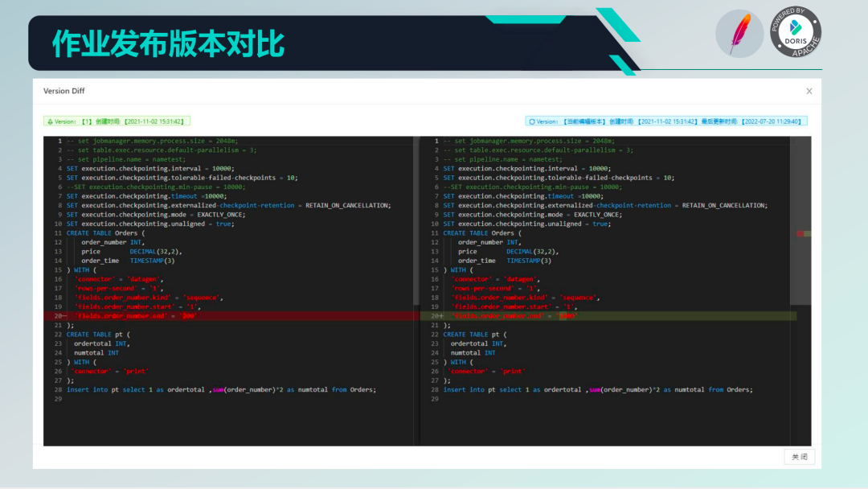The image size is (868, 489).
Task: Click 'execution.checkpointing.timeout' in the right pane
Action: pyautogui.click(x=517, y=196)
